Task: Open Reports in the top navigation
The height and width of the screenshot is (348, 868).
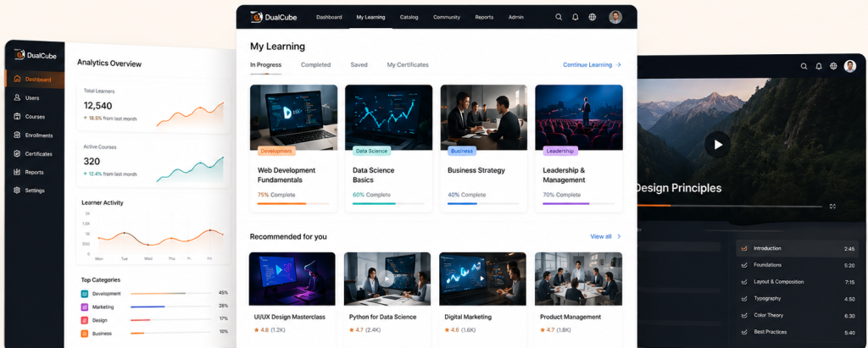Action: [484, 17]
